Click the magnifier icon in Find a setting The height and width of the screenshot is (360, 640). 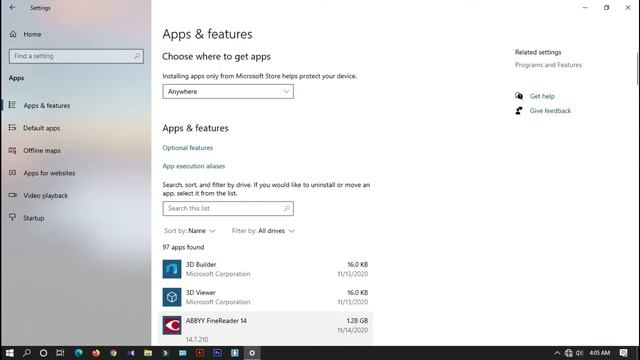click(137, 56)
